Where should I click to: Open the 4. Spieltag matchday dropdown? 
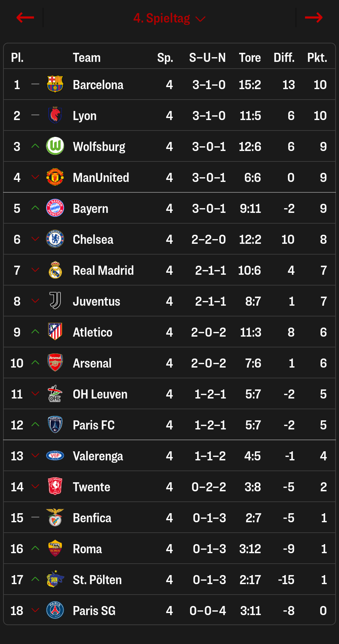[x=169, y=18]
